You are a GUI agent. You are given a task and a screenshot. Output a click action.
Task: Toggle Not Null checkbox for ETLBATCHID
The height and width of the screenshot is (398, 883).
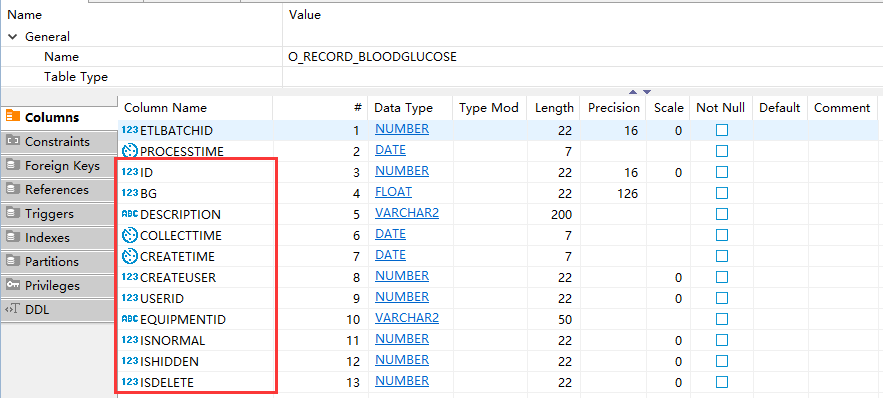tap(721, 131)
